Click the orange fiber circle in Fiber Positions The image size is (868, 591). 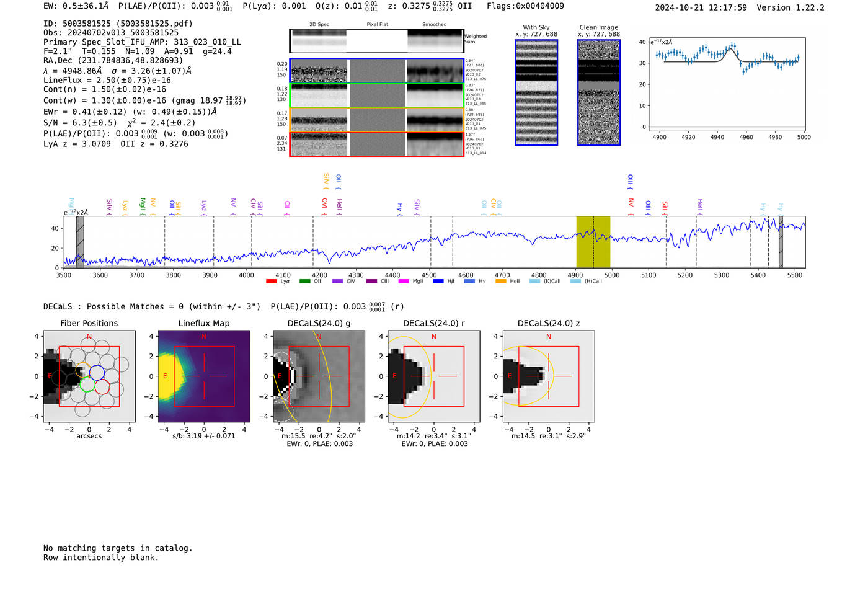[83, 370]
